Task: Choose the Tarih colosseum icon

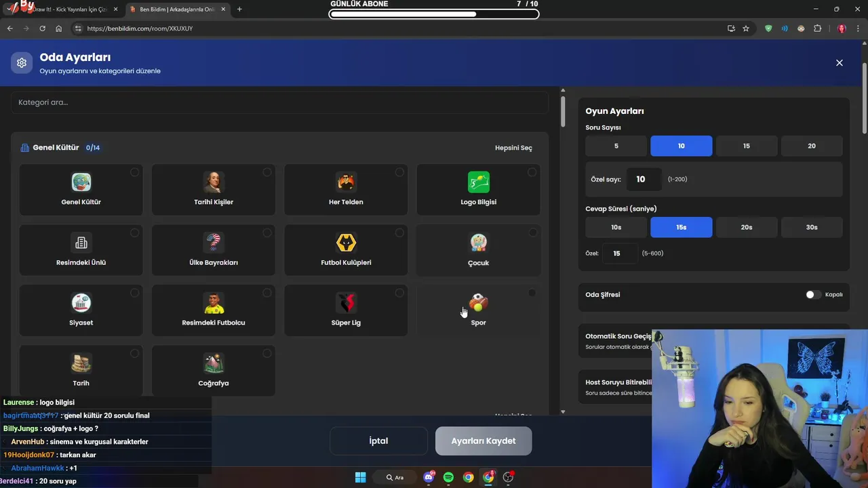Action: (x=81, y=363)
